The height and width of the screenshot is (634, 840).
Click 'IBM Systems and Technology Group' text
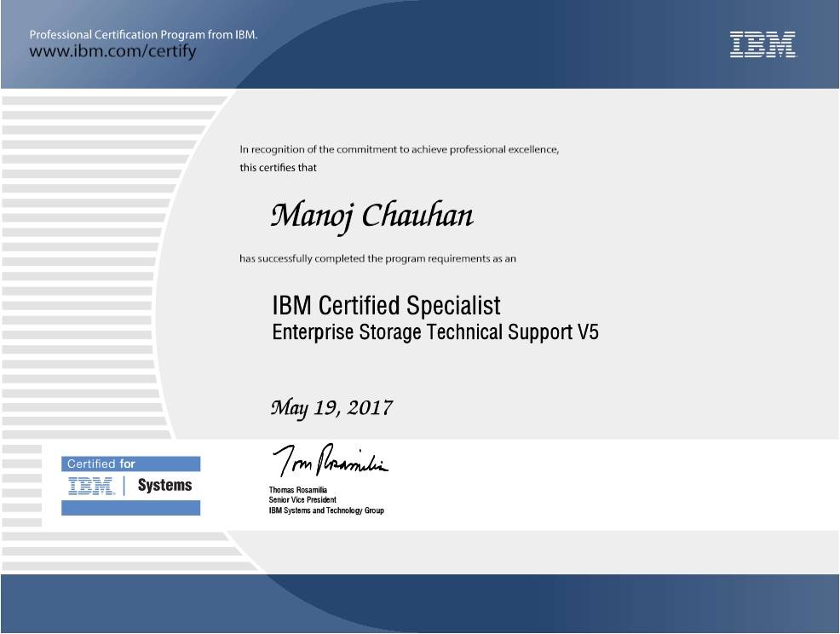(326, 510)
